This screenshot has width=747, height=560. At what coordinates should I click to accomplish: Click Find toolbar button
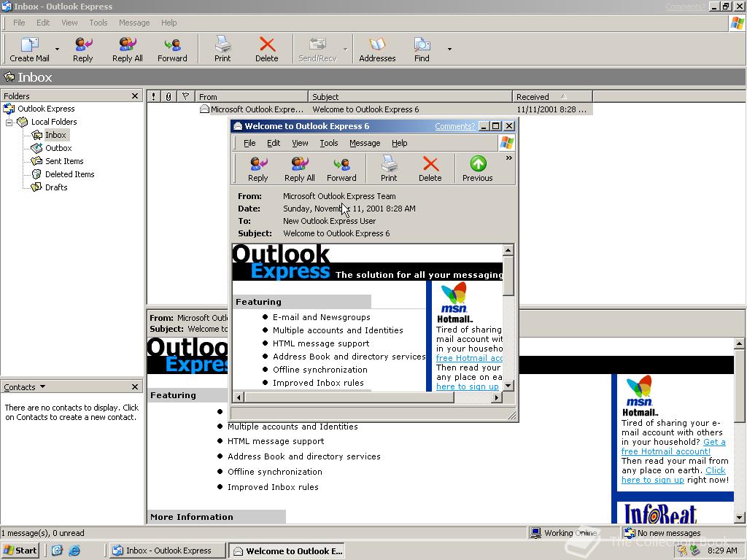[422, 49]
